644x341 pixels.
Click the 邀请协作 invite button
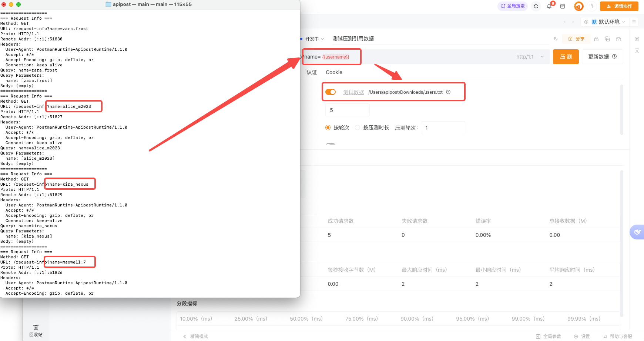619,6
